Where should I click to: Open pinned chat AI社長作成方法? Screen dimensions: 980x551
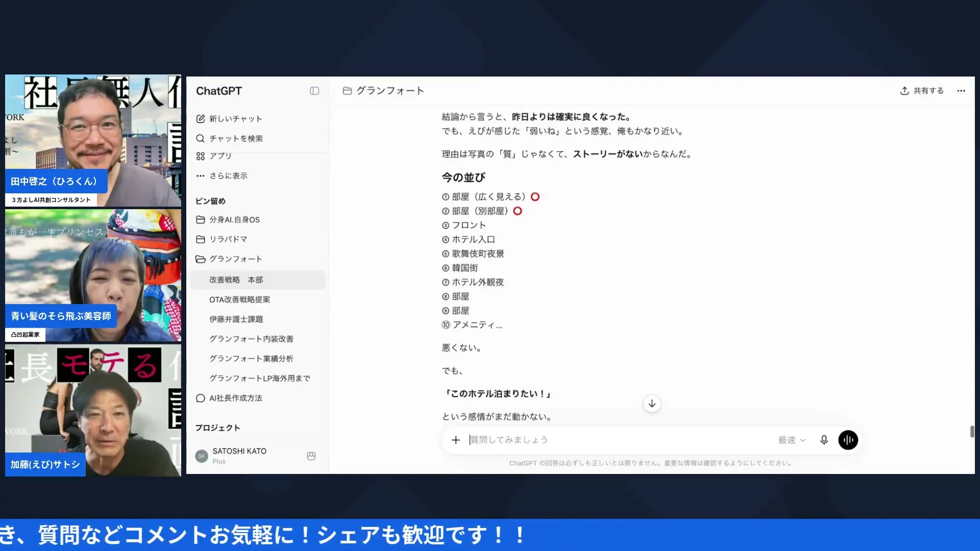[258, 398]
